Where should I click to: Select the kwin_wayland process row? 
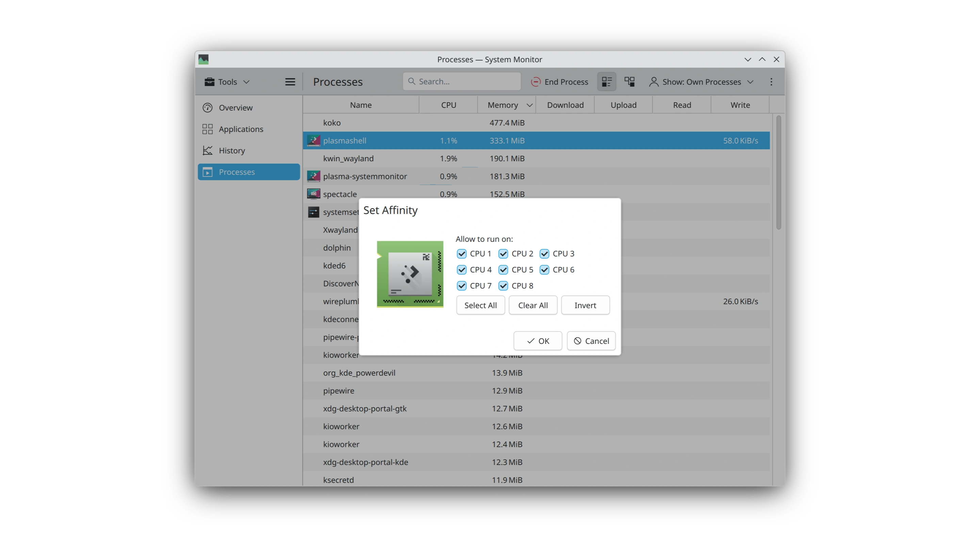(x=536, y=158)
